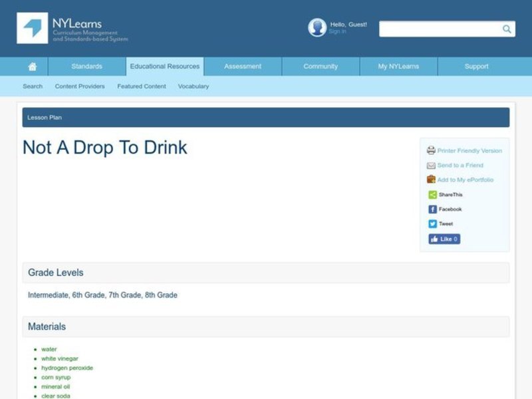Click the search magnifying glass icon
The width and height of the screenshot is (532, 399).
(x=505, y=29)
